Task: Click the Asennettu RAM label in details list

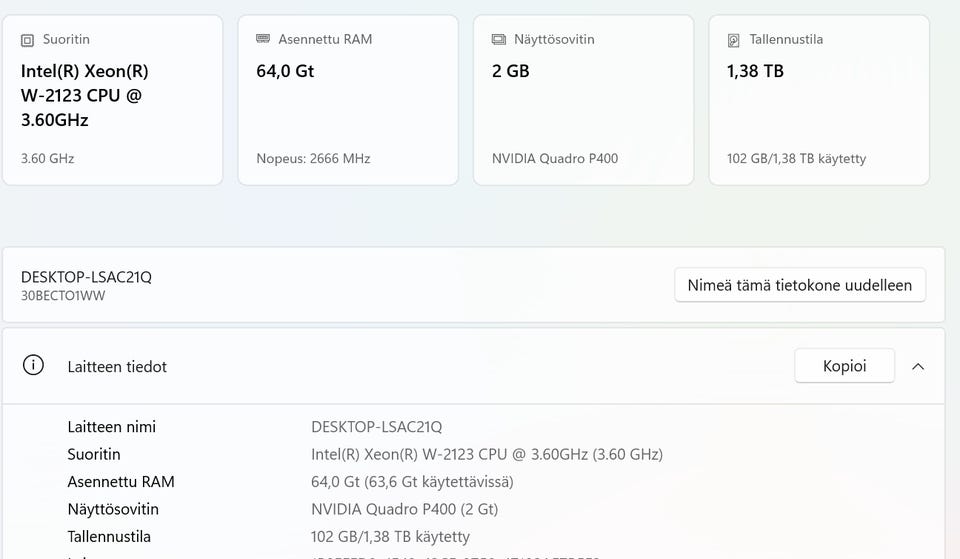Action: [121, 482]
